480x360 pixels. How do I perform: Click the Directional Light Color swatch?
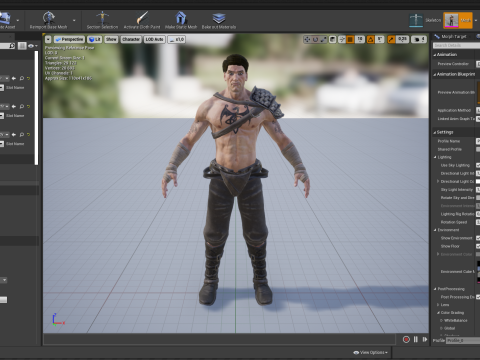tap(478, 181)
